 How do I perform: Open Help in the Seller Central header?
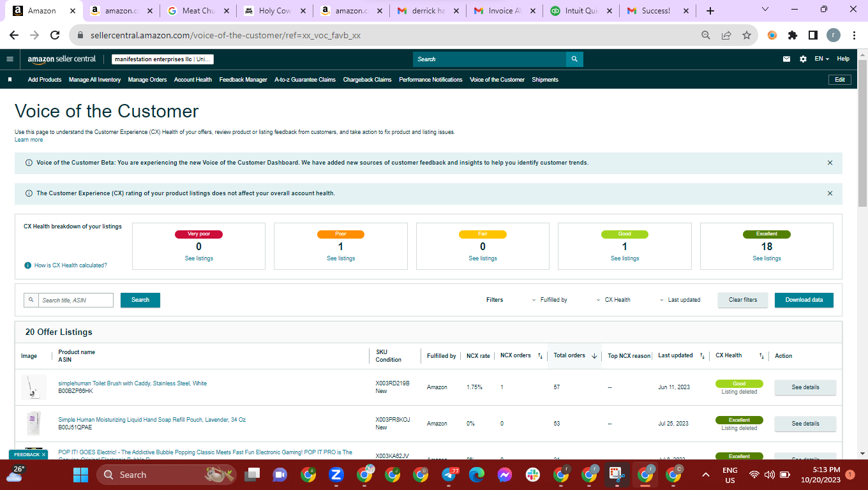843,59
